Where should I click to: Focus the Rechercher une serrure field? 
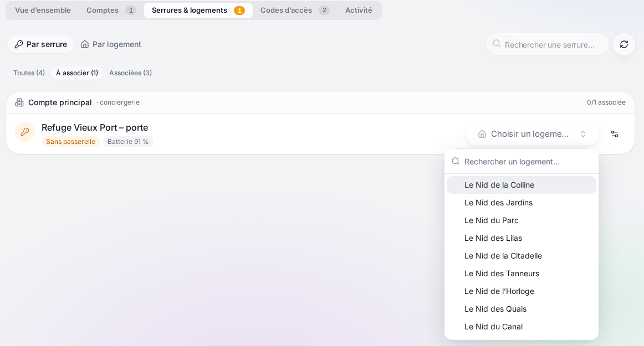point(548,44)
